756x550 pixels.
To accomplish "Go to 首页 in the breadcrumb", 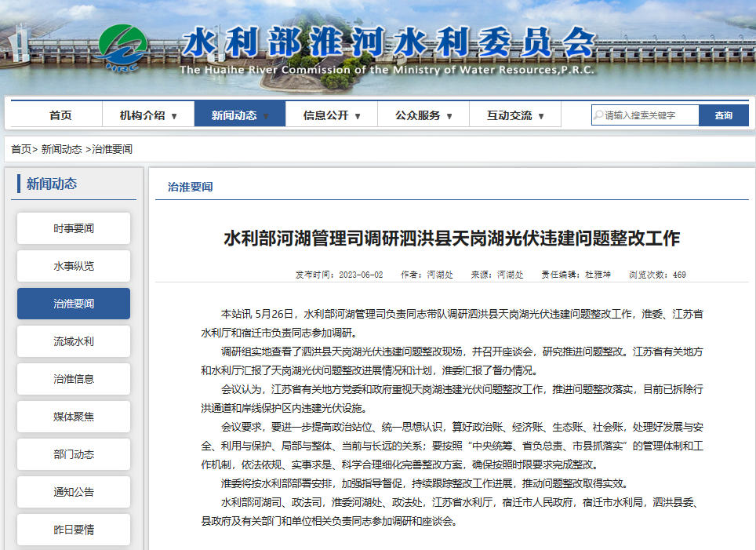I will [x=21, y=148].
